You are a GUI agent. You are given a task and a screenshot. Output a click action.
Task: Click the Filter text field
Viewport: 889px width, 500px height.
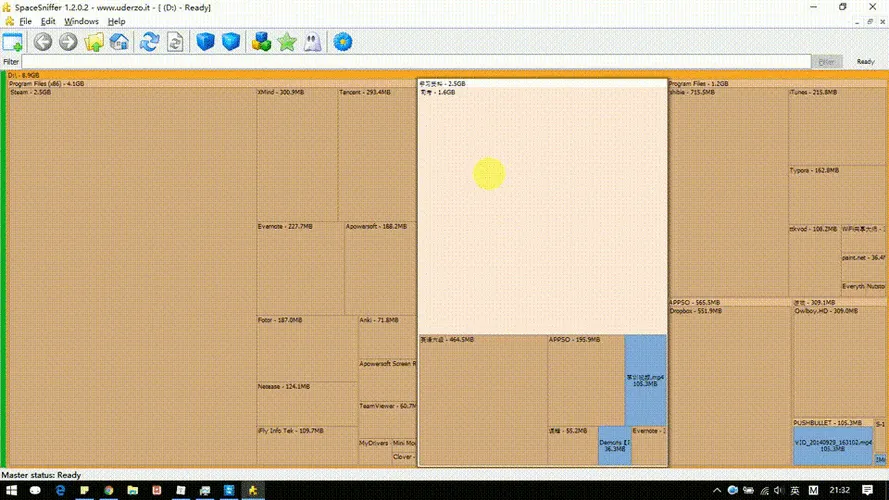[x=416, y=61]
